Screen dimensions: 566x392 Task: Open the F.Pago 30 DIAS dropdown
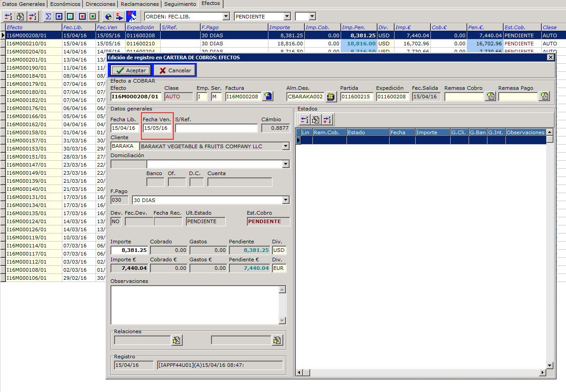pyautogui.click(x=285, y=200)
